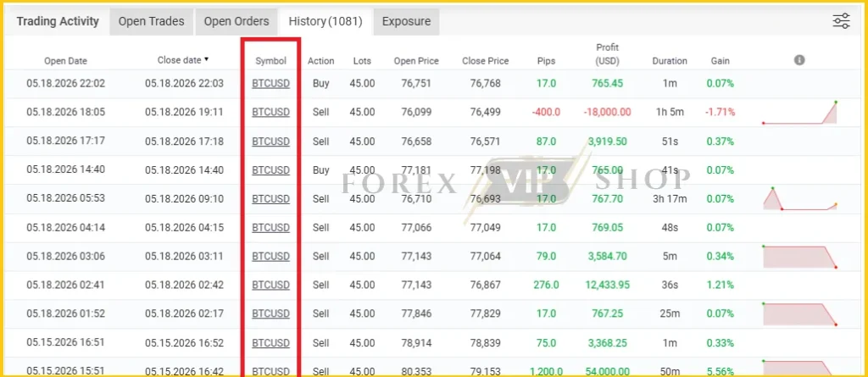Select open date 05.18.2026 02:41
Screen dimensions: 868x377
(66, 286)
